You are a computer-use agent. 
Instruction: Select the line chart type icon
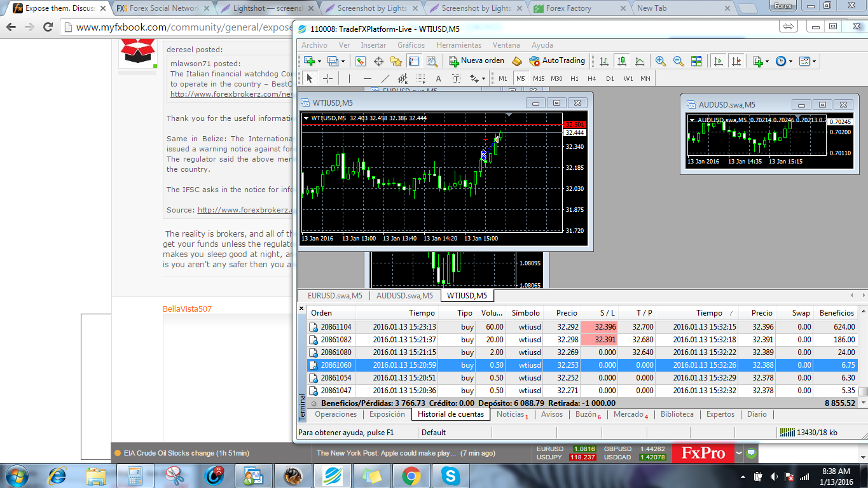[x=640, y=61]
